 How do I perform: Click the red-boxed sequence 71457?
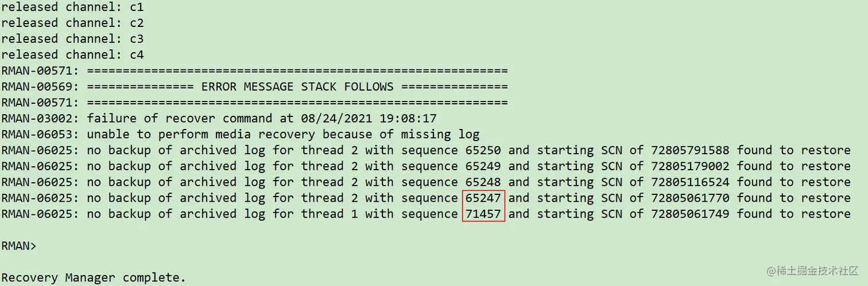pos(483,214)
